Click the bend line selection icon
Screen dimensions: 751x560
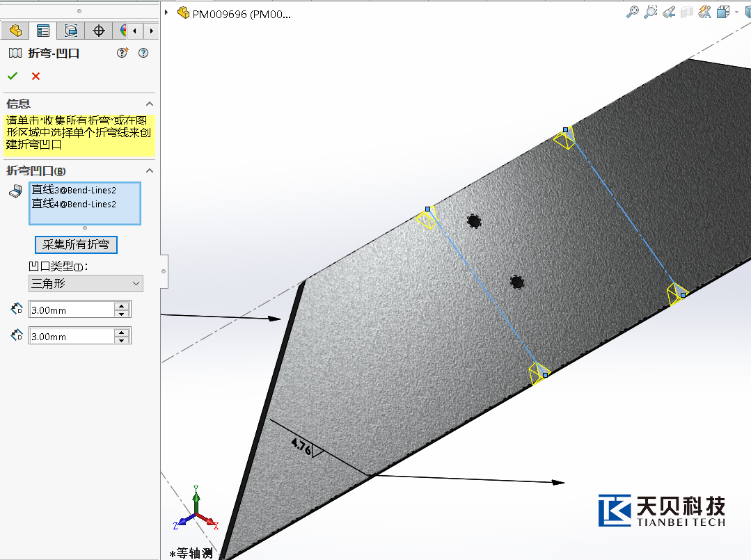pyautogui.click(x=15, y=191)
